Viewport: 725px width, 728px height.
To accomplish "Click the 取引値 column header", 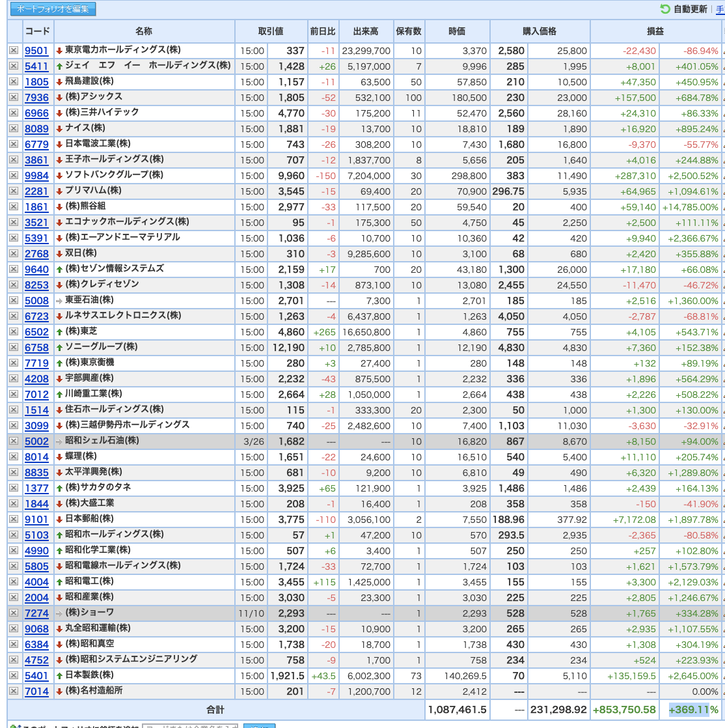I will pyautogui.click(x=271, y=31).
